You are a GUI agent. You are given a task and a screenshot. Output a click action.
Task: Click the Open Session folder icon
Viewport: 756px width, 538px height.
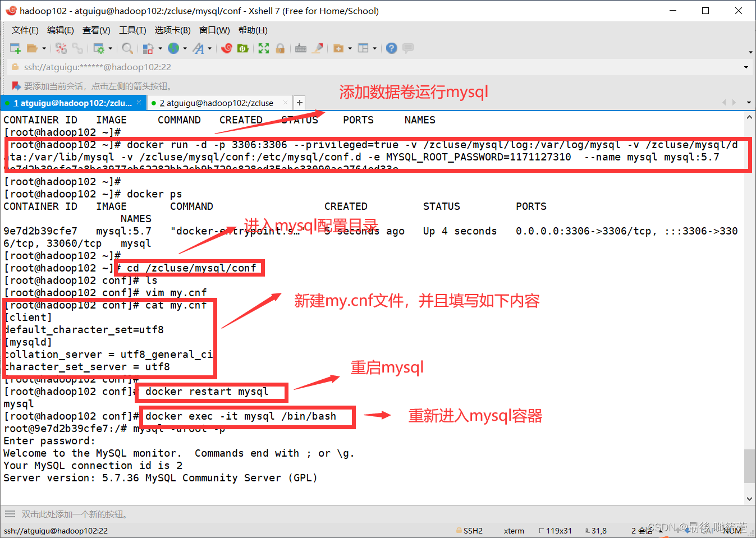[x=32, y=49]
